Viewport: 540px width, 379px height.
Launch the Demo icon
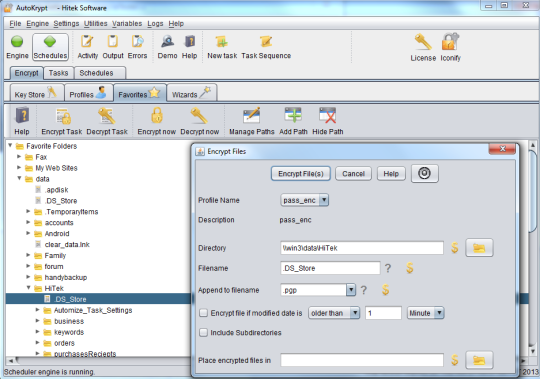167,42
